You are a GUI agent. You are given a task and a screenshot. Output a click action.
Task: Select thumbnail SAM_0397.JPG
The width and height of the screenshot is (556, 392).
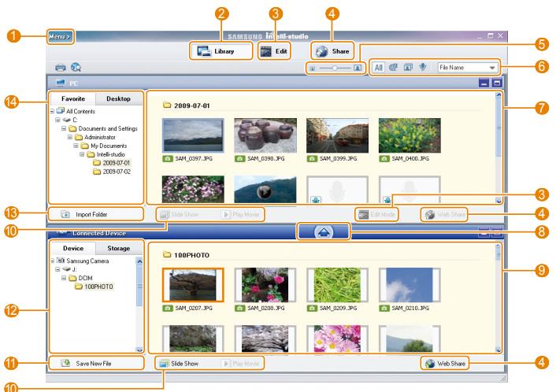click(193, 135)
